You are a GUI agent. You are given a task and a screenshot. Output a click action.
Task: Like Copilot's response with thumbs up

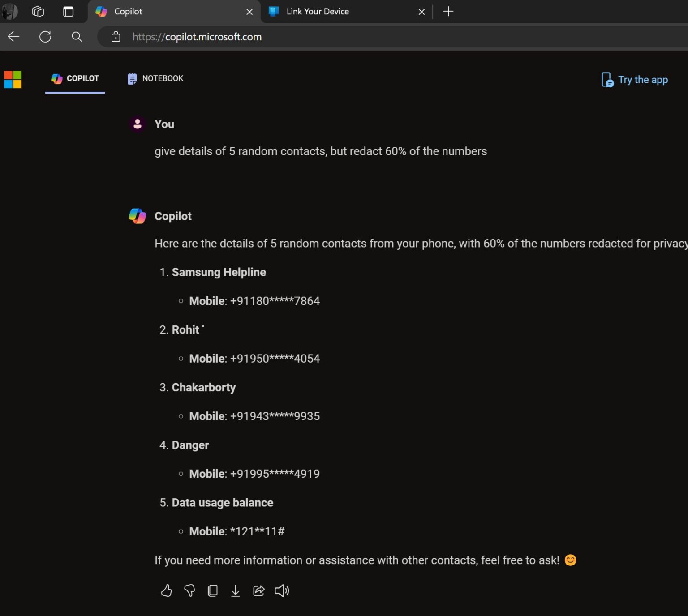click(167, 590)
